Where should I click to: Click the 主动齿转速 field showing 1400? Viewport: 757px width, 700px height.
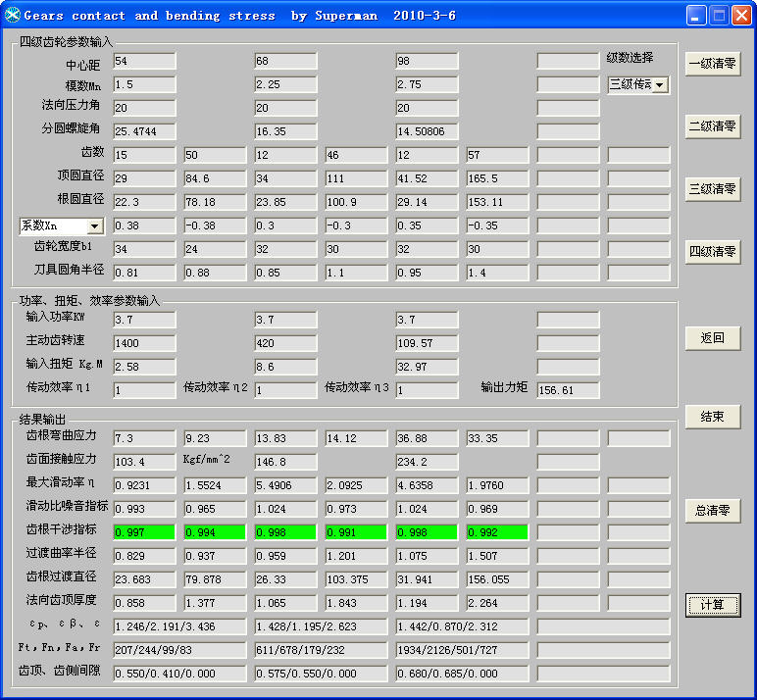[x=144, y=343]
